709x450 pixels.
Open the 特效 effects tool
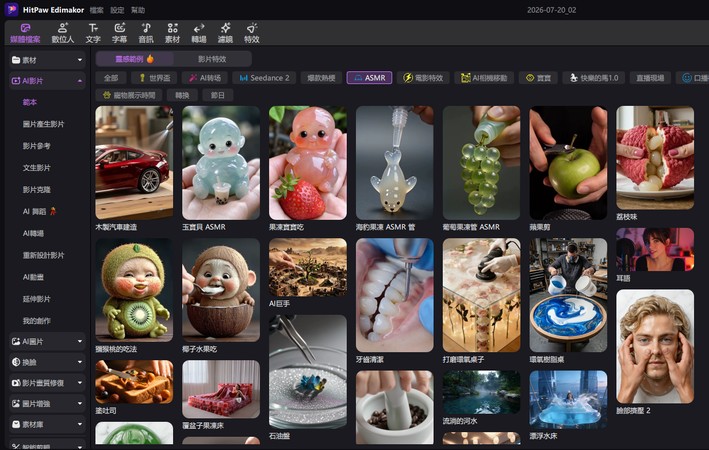(251, 33)
